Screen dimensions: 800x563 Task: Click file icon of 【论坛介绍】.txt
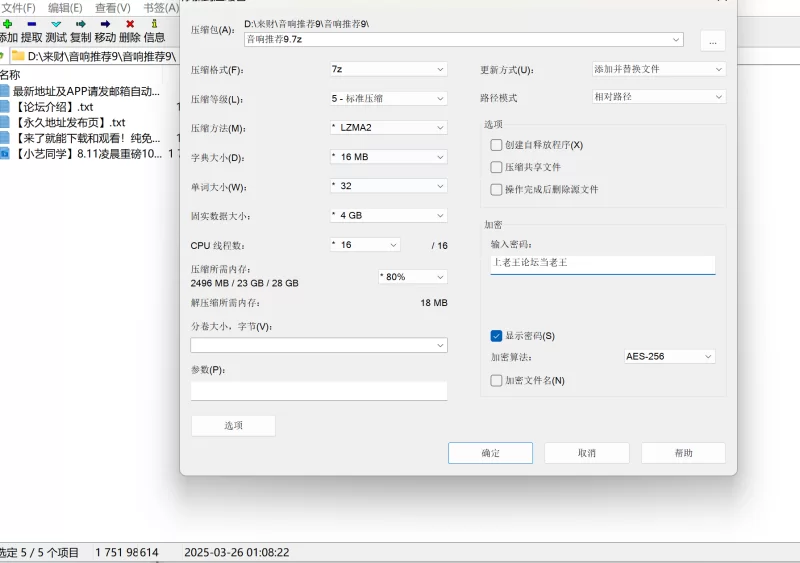5,107
